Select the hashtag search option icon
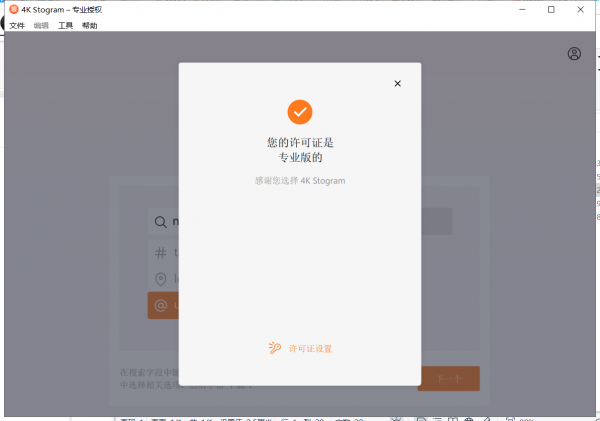 tap(161, 253)
